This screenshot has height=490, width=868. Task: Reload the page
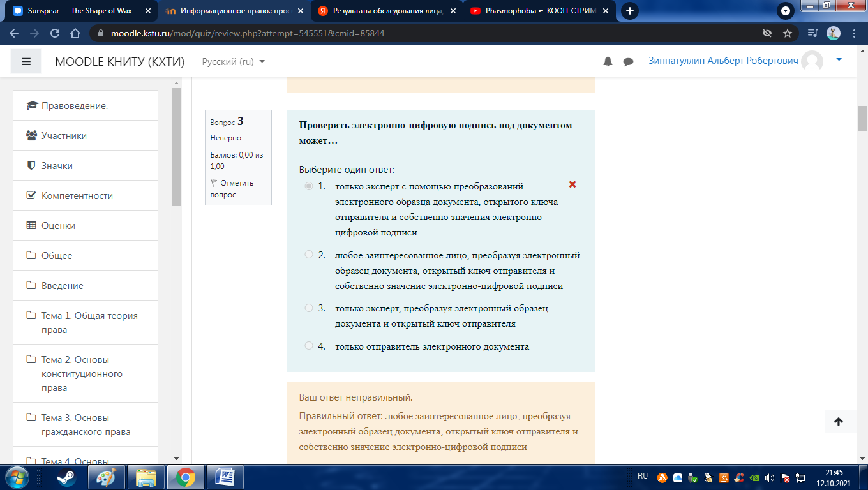[x=55, y=33]
